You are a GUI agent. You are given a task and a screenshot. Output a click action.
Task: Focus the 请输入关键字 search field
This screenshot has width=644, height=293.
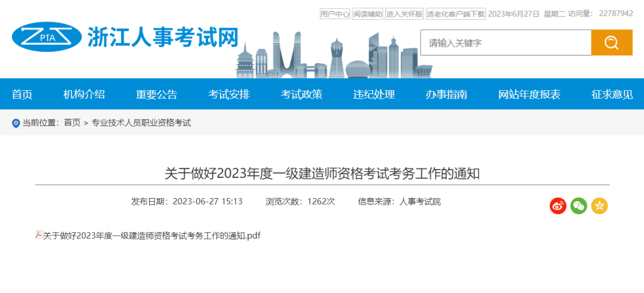tap(506, 42)
